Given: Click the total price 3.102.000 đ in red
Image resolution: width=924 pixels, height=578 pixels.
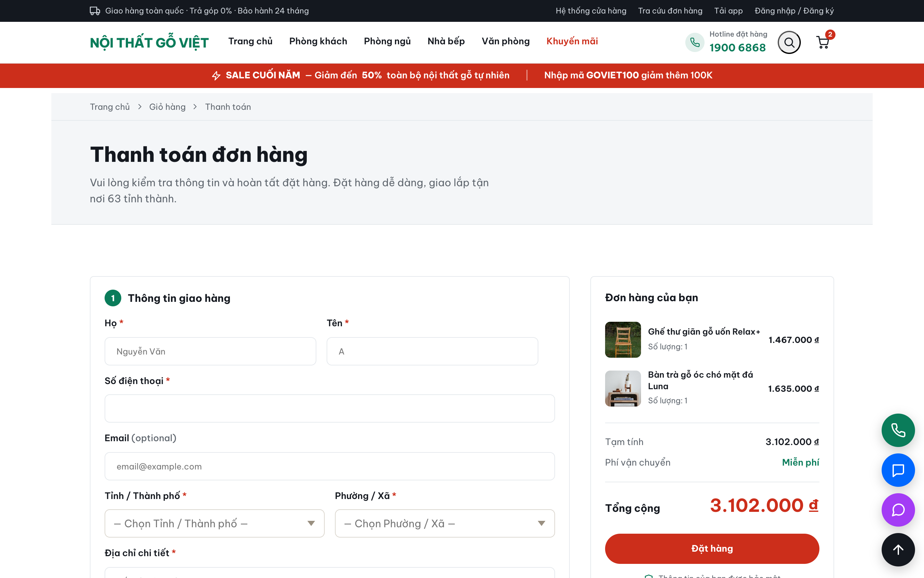Looking at the screenshot, I should tap(764, 505).
